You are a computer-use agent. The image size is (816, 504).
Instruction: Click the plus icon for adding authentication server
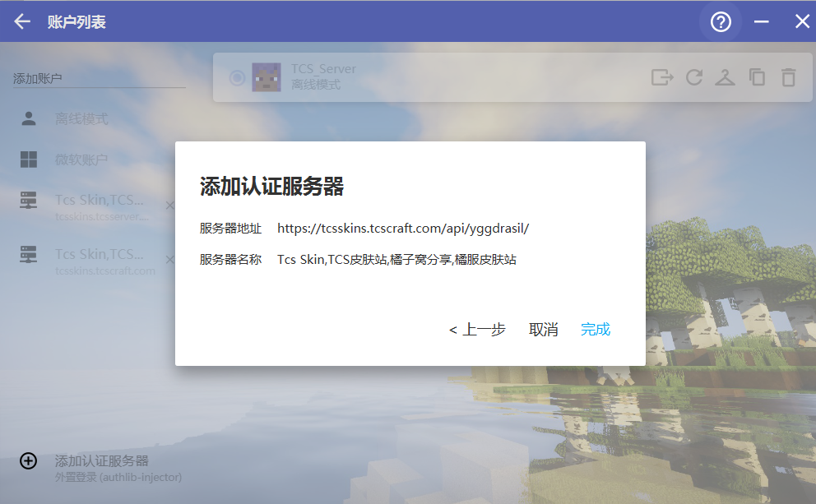(28, 461)
